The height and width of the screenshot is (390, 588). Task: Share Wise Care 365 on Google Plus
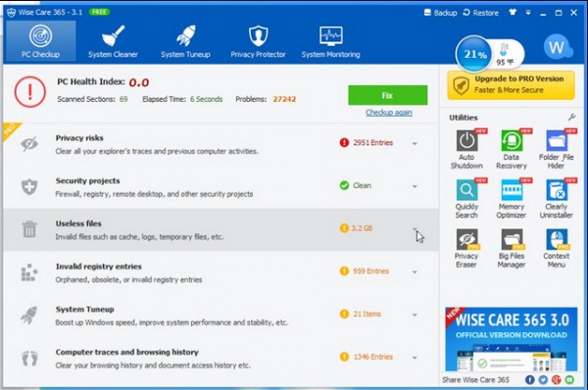tap(556, 380)
